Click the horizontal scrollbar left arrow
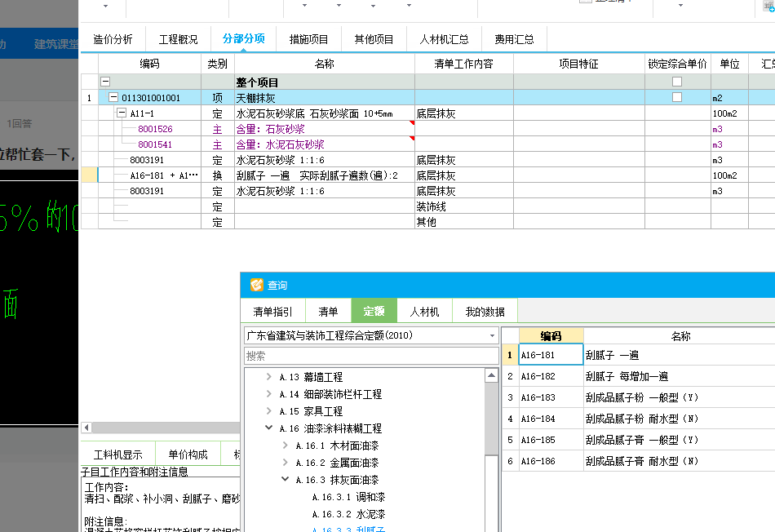Image resolution: width=775 pixels, height=532 pixels. coord(86,428)
